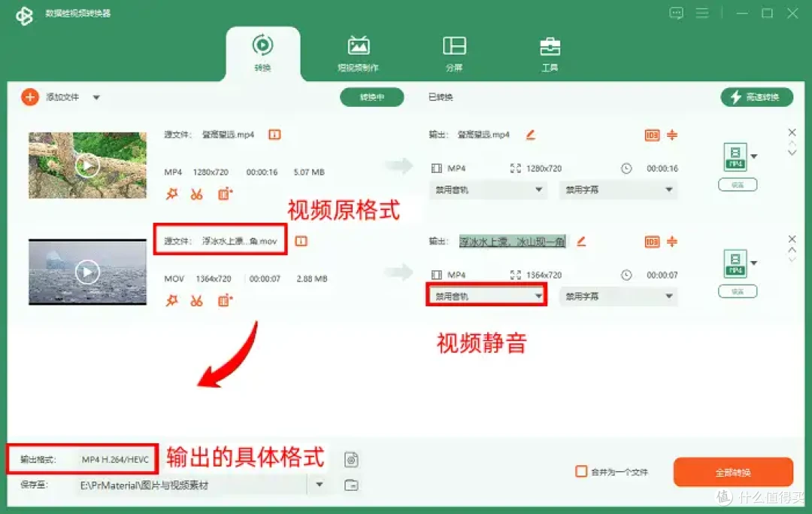The image size is (812, 514).
Task: Remove the first file with its X
Action: click(792, 132)
